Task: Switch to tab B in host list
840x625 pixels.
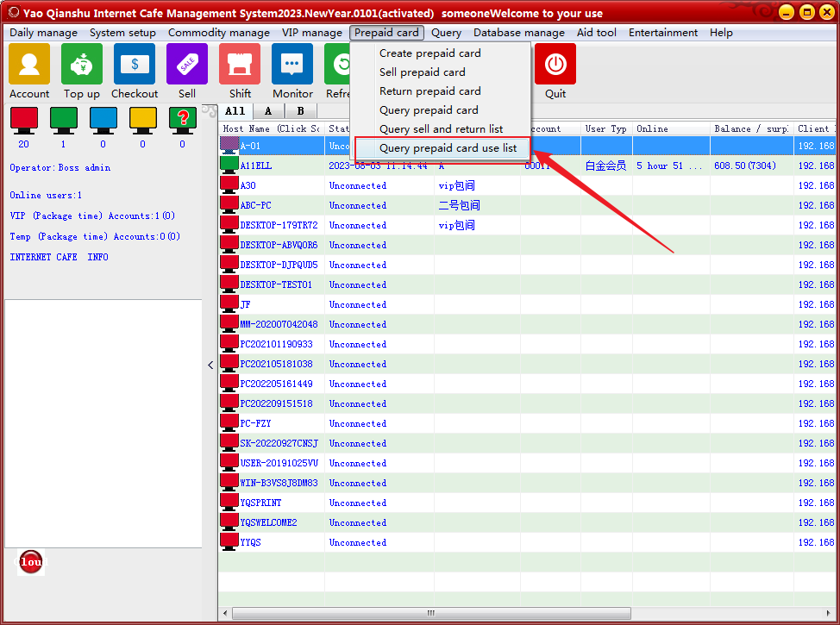Action: pyautogui.click(x=300, y=111)
